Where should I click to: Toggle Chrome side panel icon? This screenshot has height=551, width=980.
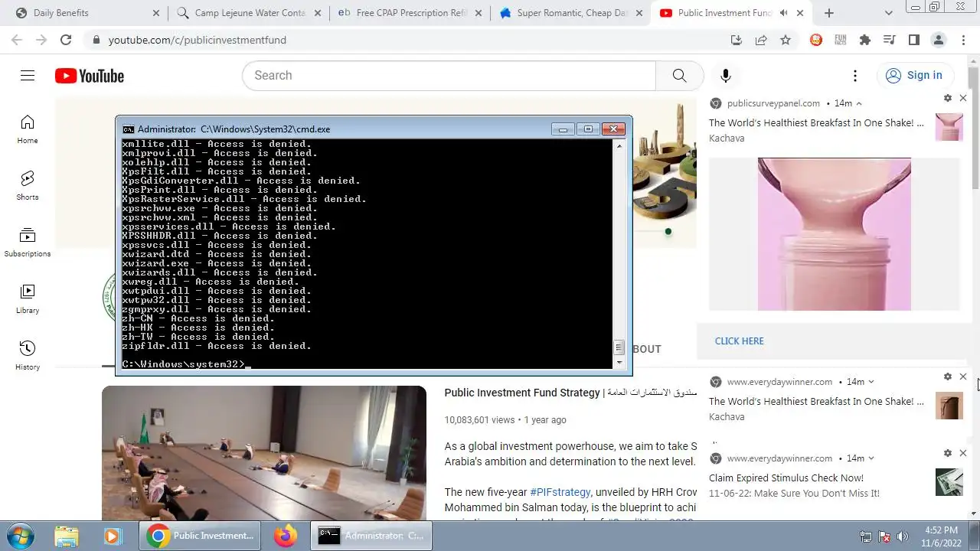[914, 40]
